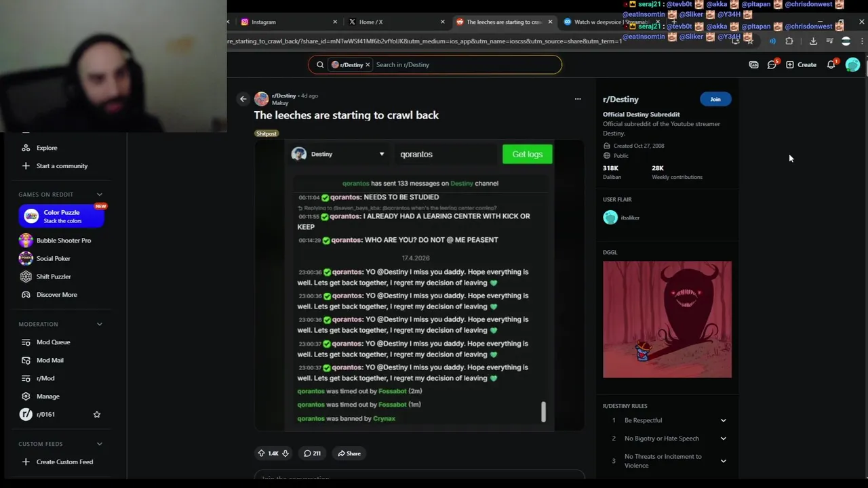Open the notifications bell
The image size is (868, 488).
point(831,64)
